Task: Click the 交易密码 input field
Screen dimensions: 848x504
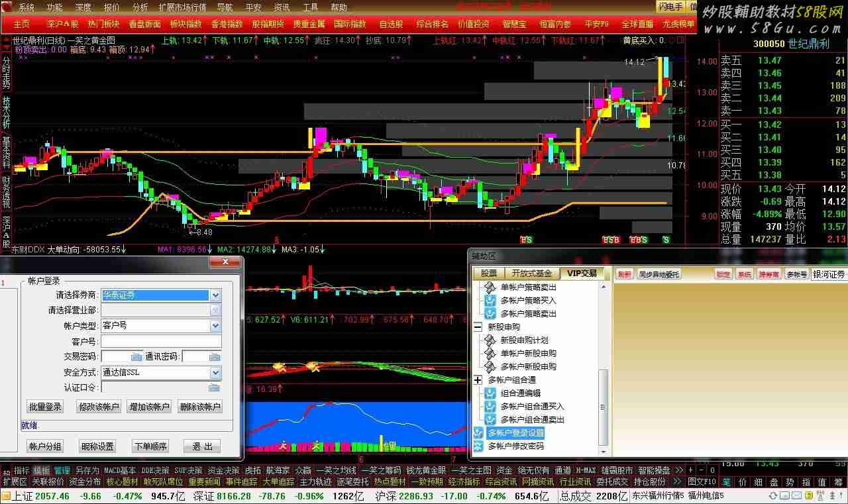Action: (x=123, y=357)
